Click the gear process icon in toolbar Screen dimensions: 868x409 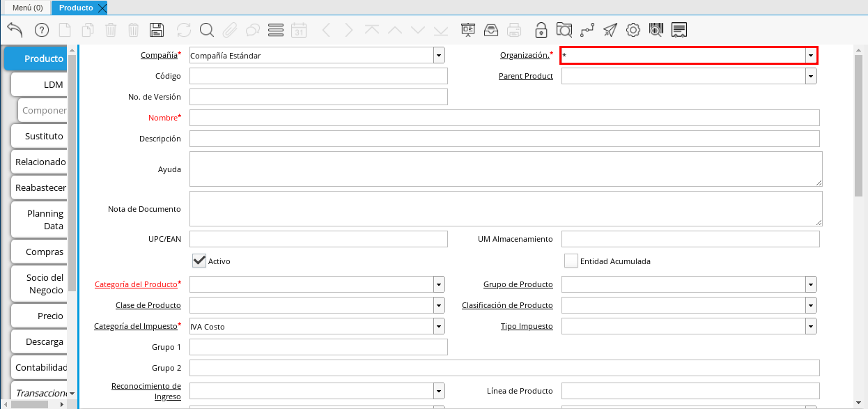(x=633, y=30)
